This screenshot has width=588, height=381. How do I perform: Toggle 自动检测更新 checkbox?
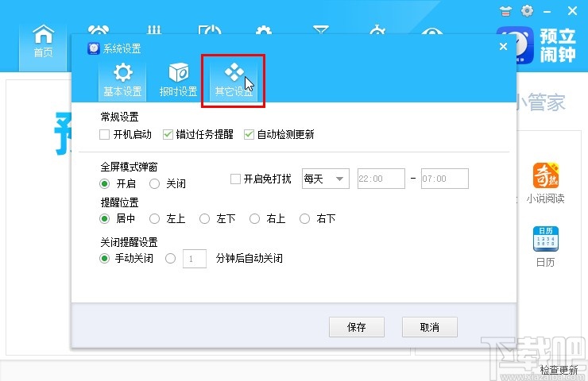point(249,134)
